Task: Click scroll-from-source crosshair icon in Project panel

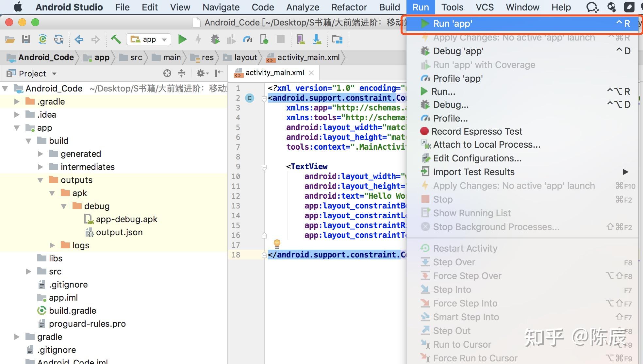Action: tap(167, 73)
